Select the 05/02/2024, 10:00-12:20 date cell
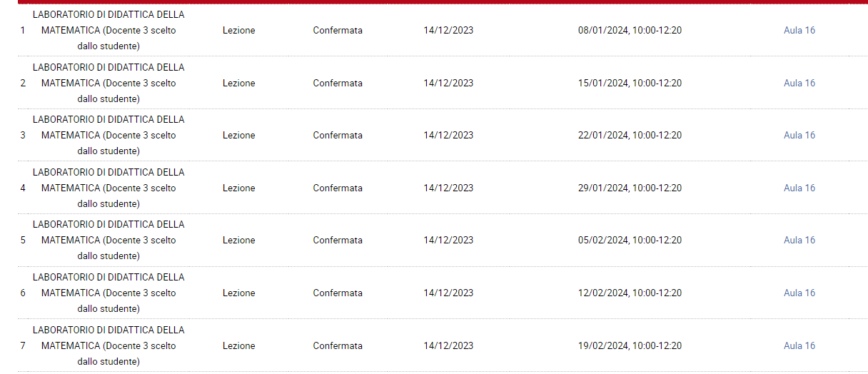Image resolution: width=868 pixels, height=374 pixels. [630, 241]
